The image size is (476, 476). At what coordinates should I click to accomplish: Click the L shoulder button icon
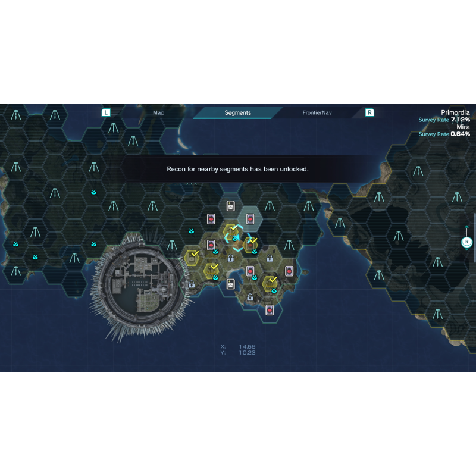(x=106, y=112)
